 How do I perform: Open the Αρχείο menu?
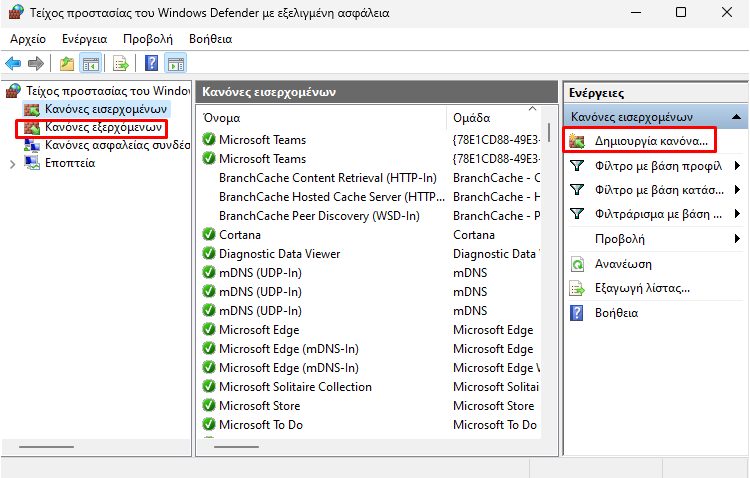click(x=28, y=39)
